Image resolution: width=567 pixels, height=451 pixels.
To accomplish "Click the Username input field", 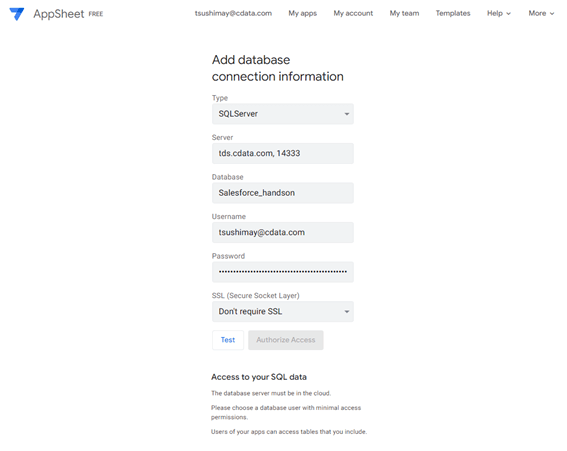I will pyautogui.click(x=283, y=232).
